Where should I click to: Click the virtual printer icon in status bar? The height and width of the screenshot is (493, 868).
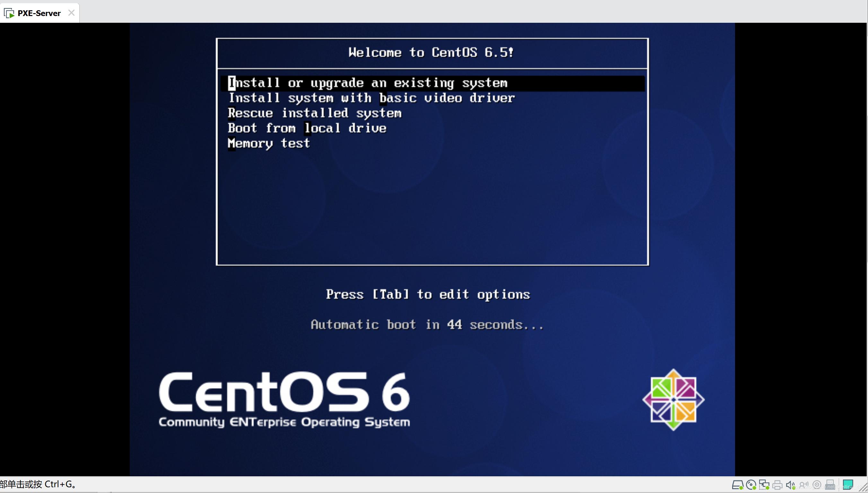click(x=777, y=484)
